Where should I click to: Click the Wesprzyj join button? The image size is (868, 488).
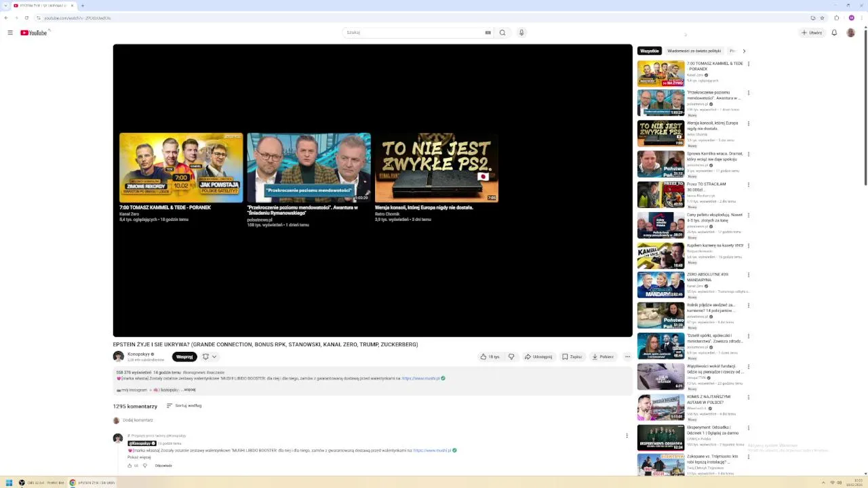(184, 357)
